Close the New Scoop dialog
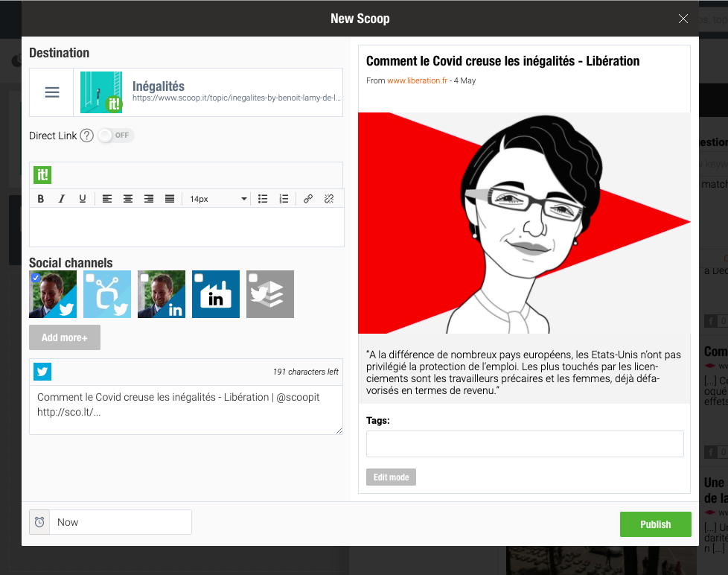Screen dimensions: 728x575 tap(683, 19)
